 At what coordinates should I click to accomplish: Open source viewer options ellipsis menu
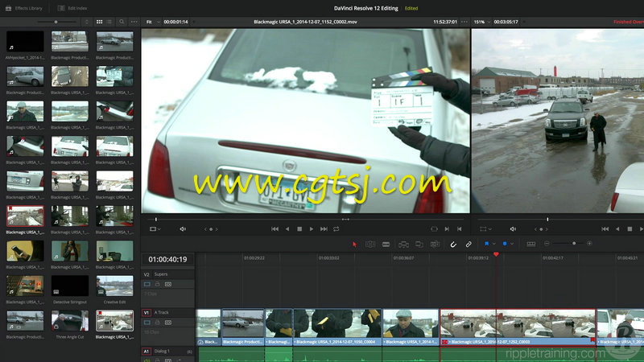pyautogui.click(x=464, y=22)
